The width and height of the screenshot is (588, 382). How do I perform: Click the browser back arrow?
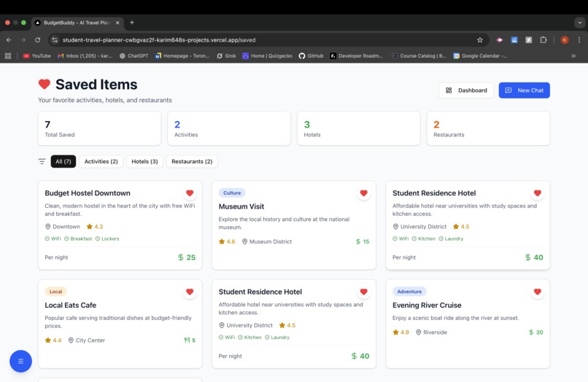9,40
